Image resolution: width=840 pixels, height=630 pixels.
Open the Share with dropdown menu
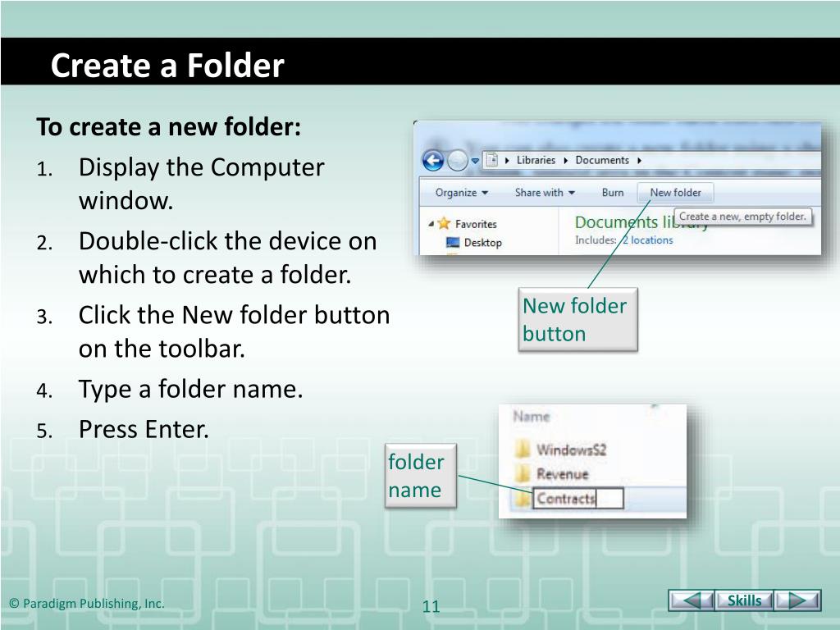[x=545, y=192]
